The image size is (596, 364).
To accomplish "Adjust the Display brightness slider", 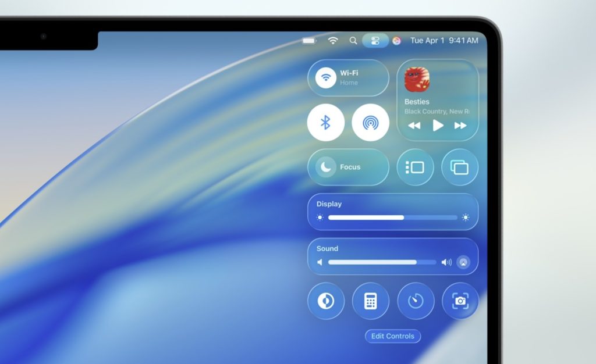I will tap(393, 217).
